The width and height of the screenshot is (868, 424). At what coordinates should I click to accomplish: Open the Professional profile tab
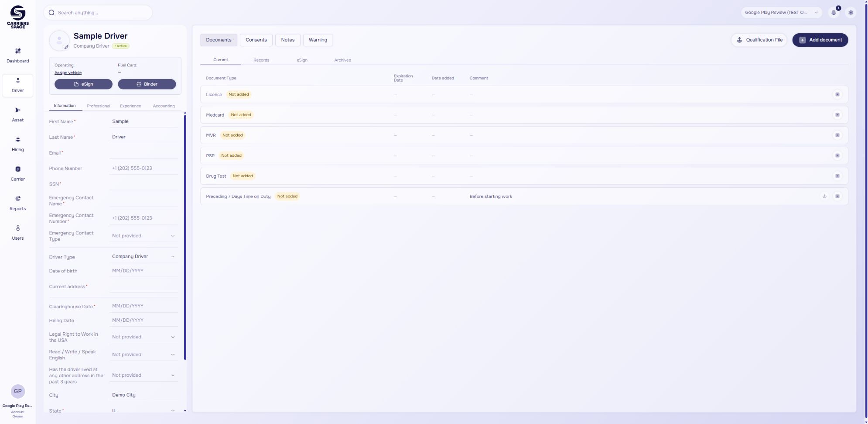[x=99, y=106]
